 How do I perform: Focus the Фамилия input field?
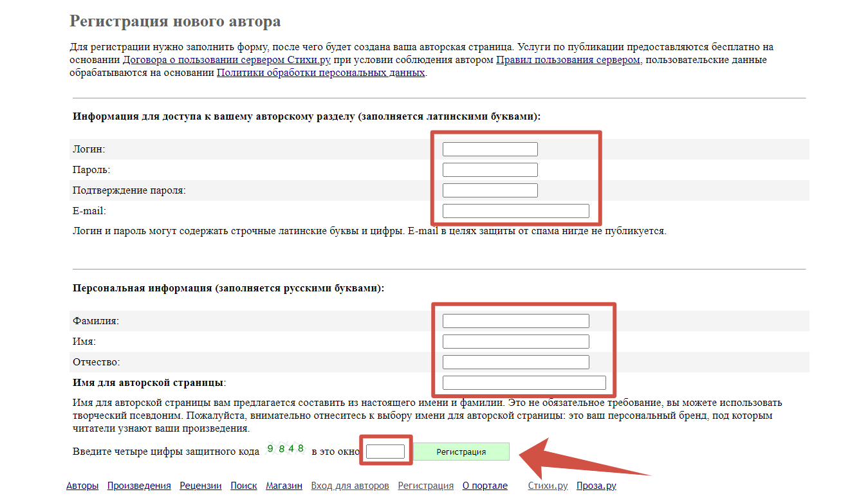(515, 321)
